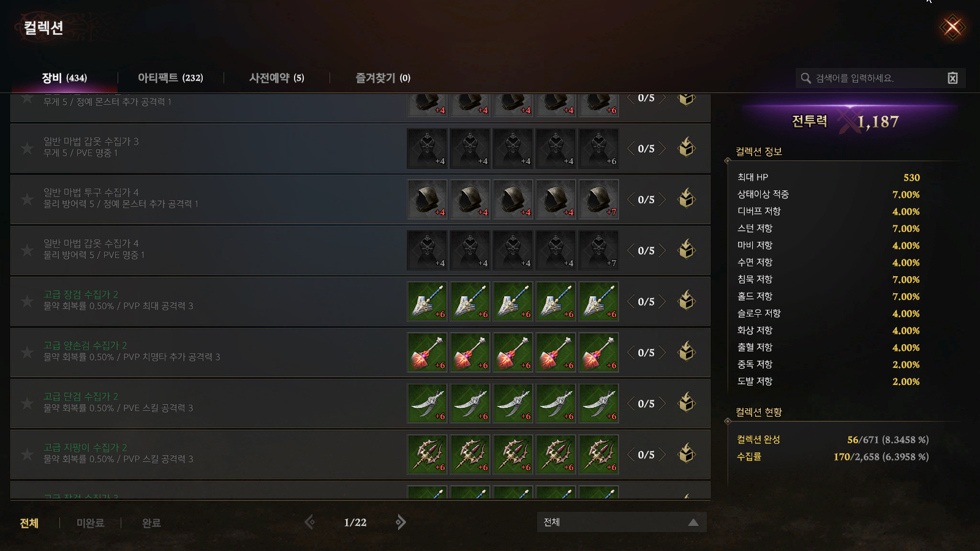This screenshot has height=551, width=980.
Task: Favorite 고급 장검 수집가 2 with star
Action: point(27,301)
